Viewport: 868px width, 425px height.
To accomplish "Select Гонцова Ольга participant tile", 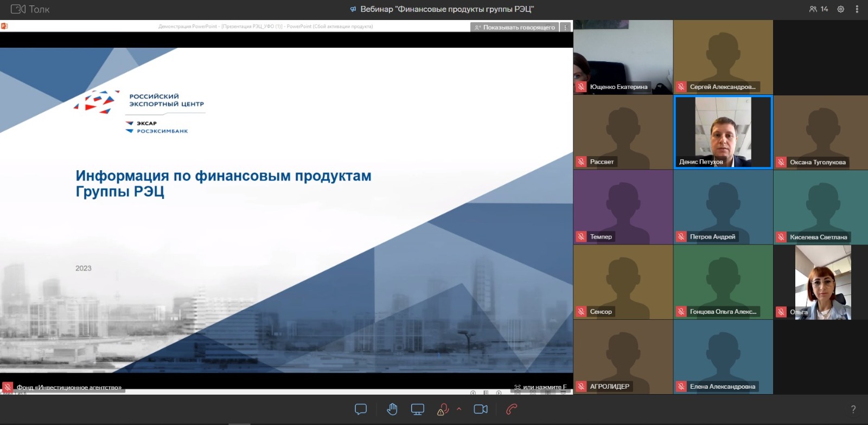I will (x=723, y=282).
